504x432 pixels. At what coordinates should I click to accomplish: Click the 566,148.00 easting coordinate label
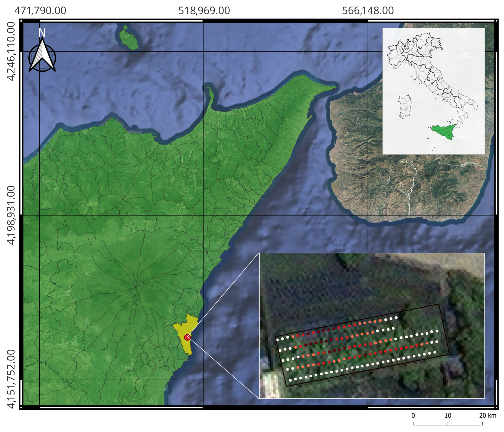point(368,11)
